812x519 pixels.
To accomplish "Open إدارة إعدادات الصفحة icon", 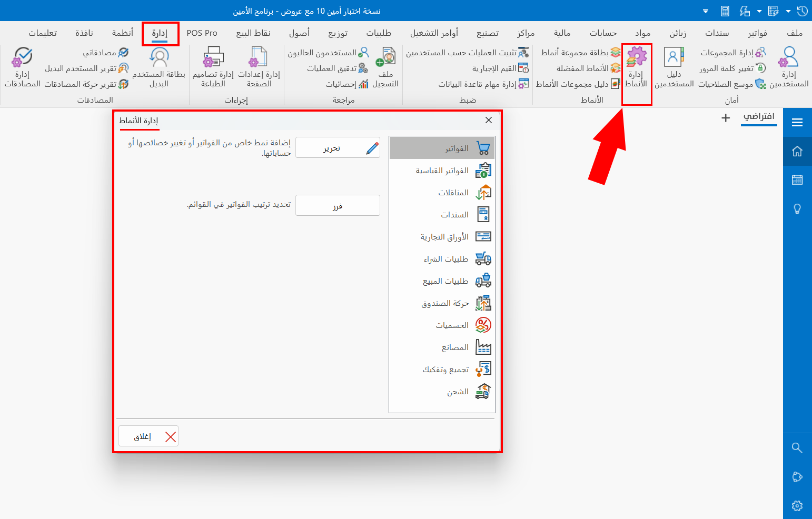I will click(x=259, y=67).
